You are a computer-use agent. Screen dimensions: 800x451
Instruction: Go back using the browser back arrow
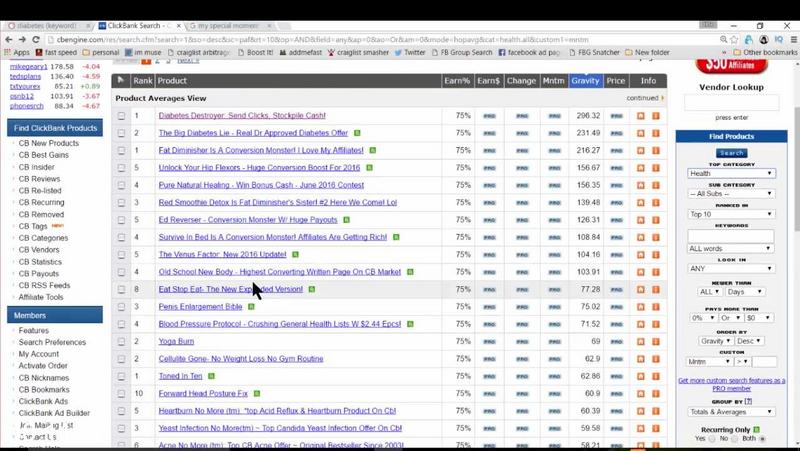(x=9, y=39)
